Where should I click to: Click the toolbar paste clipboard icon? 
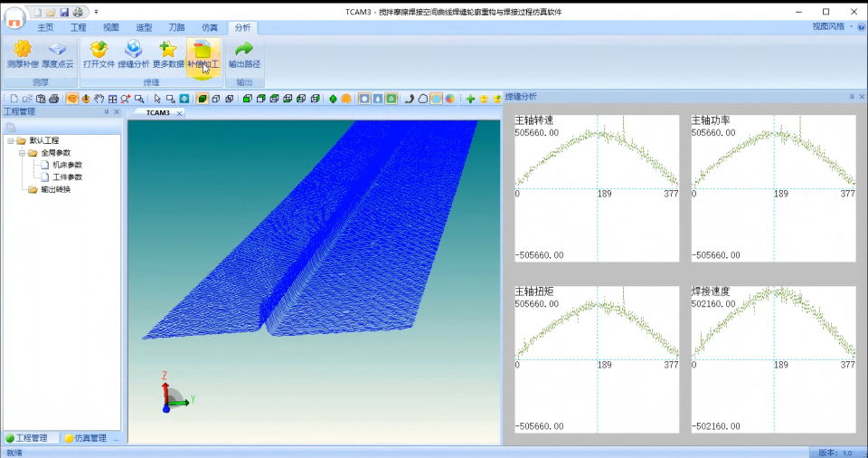point(41,99)
